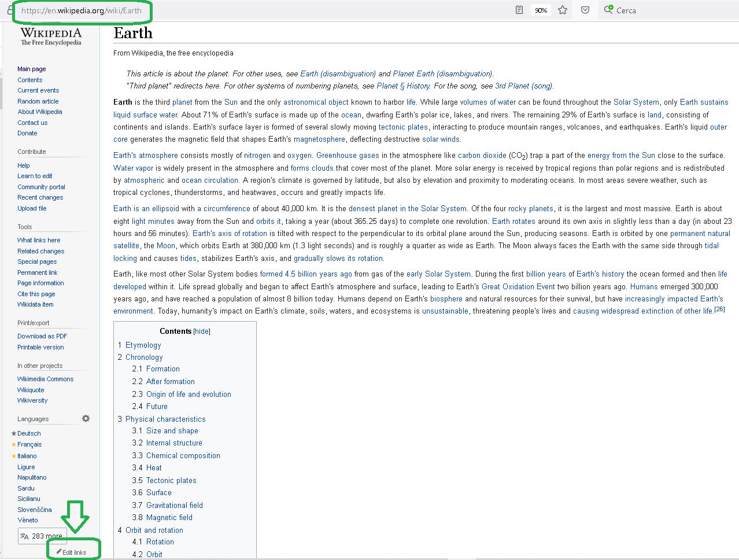Open astronomical object link
The width and height of the screenshot is (739, 560).
click(x=316, y=102)
